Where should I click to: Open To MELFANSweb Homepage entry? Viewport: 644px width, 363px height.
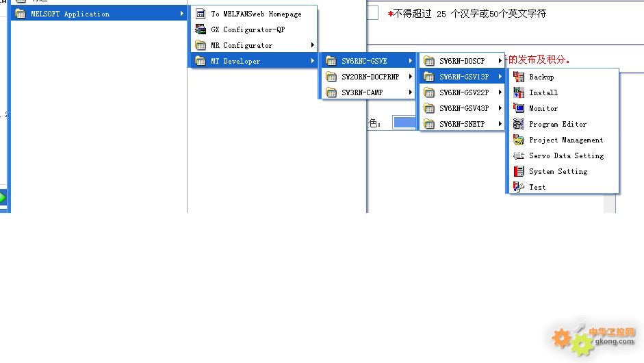pyautogui.click(x=254, y=14)
